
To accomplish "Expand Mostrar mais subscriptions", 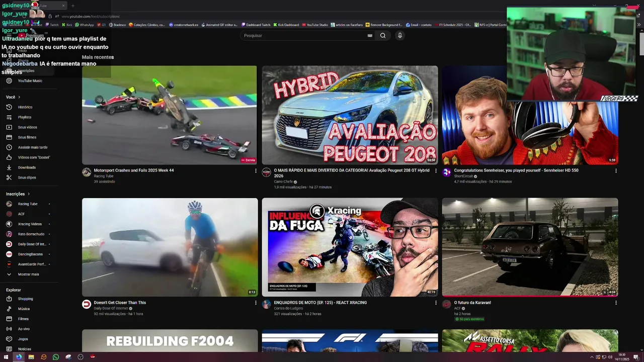I will point(28,275).
